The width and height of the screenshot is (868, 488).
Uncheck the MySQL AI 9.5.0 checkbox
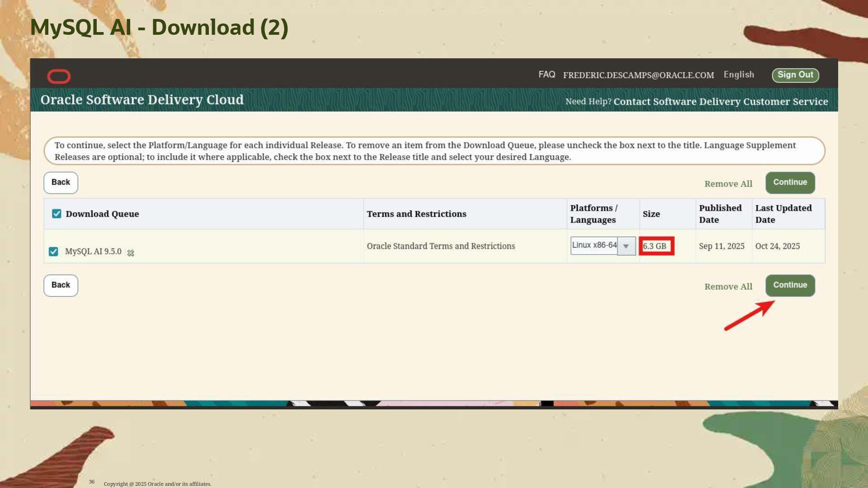(x=53, y=252)
